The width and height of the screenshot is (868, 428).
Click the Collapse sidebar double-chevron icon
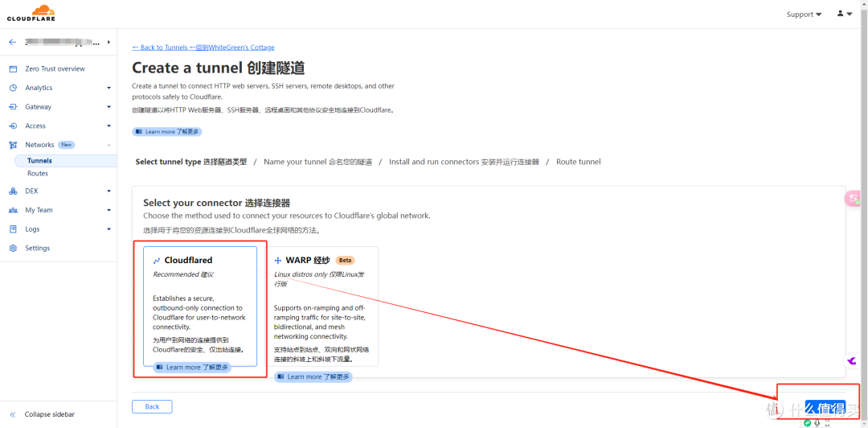(x=14, y=414)
